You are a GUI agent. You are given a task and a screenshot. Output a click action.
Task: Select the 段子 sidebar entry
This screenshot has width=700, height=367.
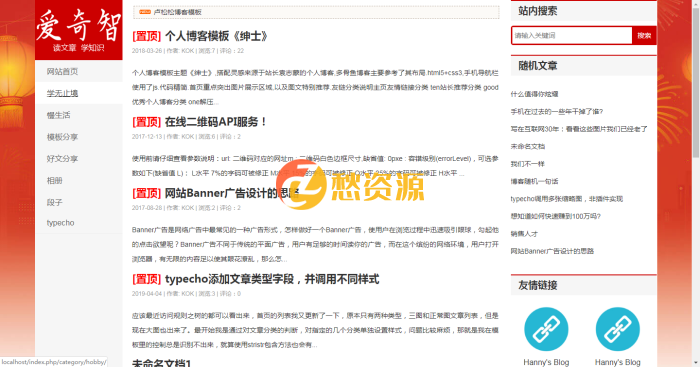(54, 203)
